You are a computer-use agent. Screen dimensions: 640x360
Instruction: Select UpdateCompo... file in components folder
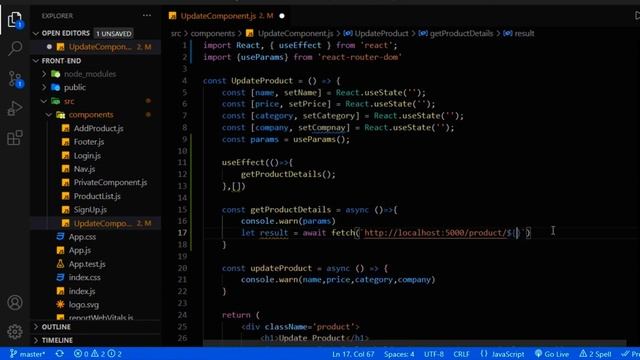[x=103, y=223]
